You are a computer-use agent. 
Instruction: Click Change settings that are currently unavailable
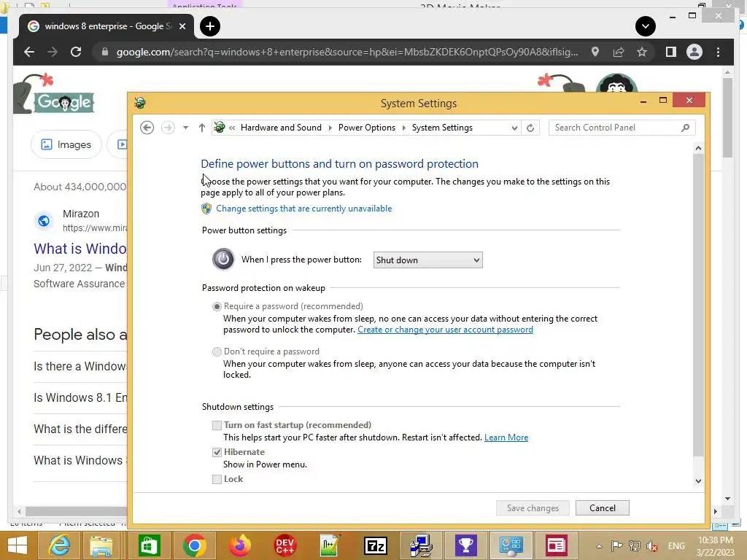tap(303, 209)
